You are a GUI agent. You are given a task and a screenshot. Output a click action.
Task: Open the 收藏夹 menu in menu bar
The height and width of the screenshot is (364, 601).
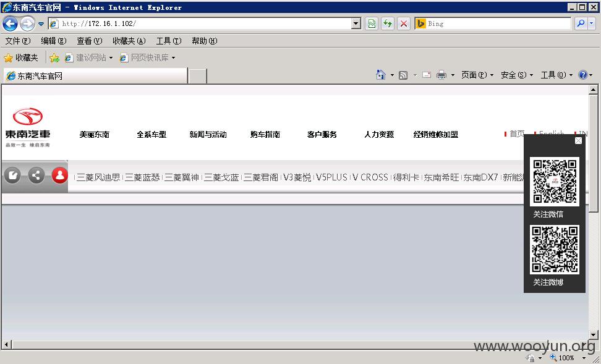(x=129, y=41)
